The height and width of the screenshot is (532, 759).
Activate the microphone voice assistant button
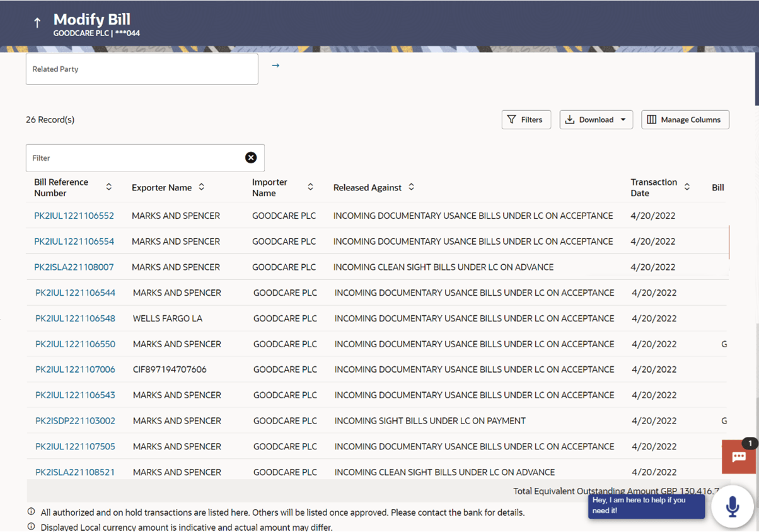coord(733,506)
